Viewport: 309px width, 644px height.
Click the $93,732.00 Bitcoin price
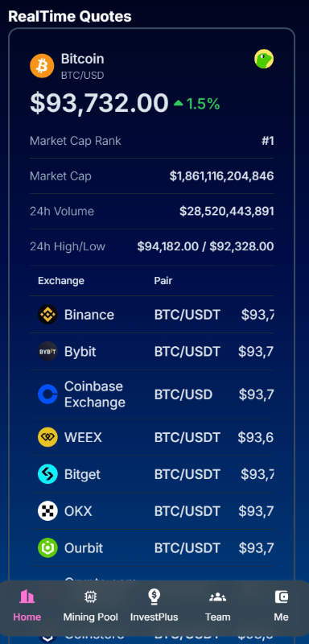[99, 103]
